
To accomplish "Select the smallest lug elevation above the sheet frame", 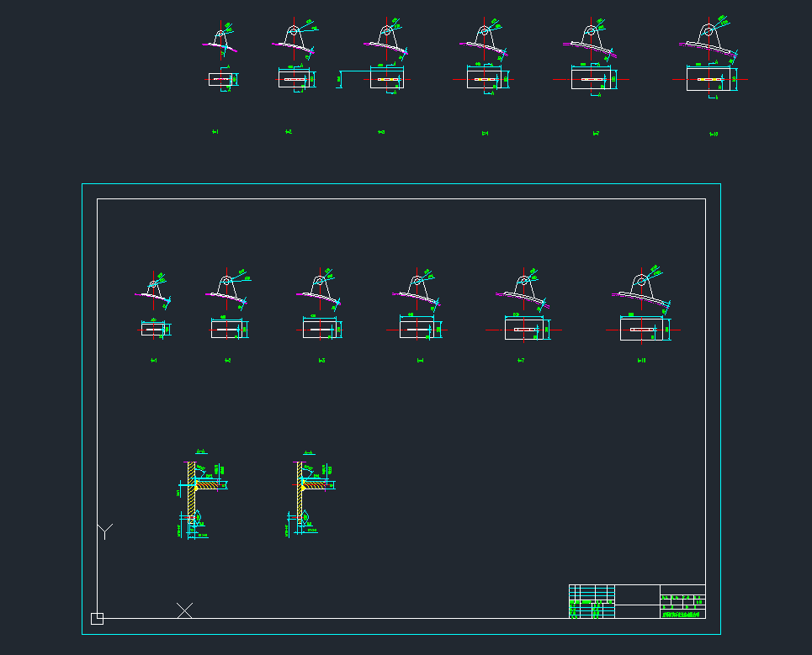I will coord(220,40).
